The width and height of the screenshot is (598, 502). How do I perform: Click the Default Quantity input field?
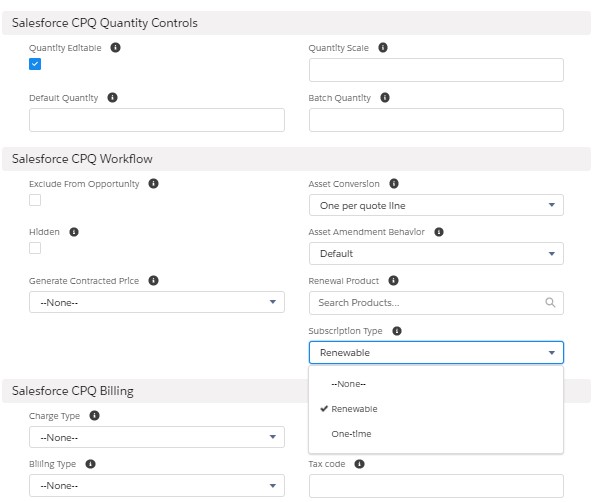click(x=157, y=120)
